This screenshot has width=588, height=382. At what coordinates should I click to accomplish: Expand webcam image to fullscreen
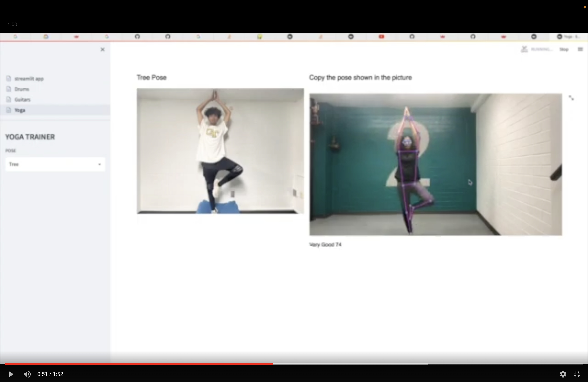[571, 98]
